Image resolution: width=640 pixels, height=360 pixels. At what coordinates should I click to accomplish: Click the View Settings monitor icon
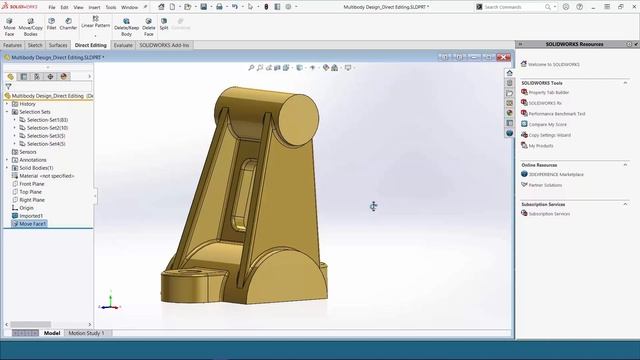[348, 68]
